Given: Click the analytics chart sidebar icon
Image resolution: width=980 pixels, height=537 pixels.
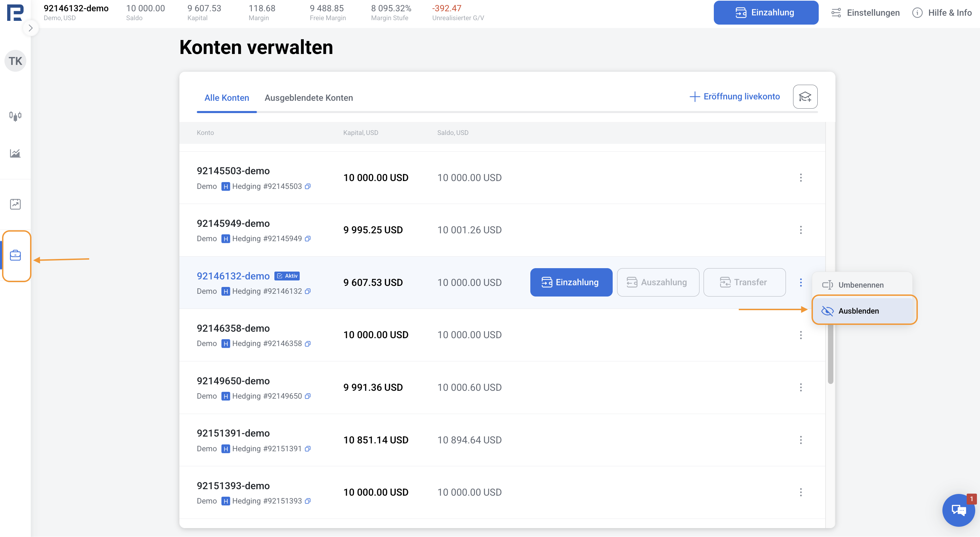Looking at the screenshot, I should click(15, 153).
